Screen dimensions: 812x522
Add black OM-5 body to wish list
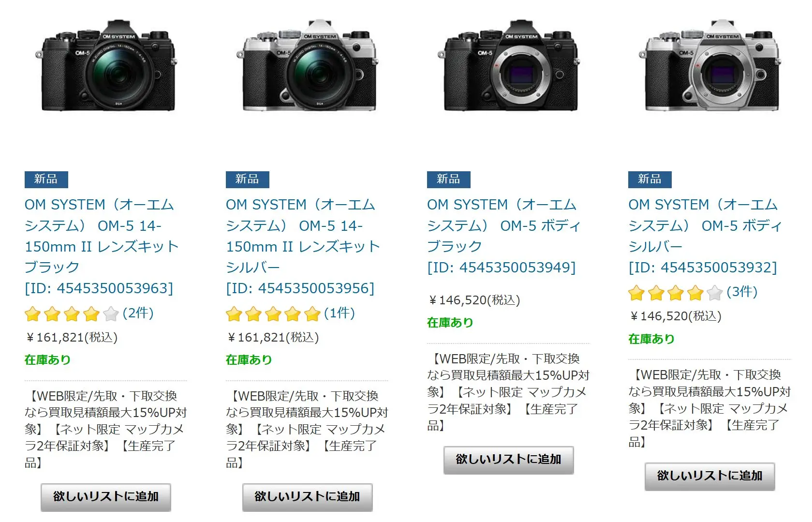509,460
